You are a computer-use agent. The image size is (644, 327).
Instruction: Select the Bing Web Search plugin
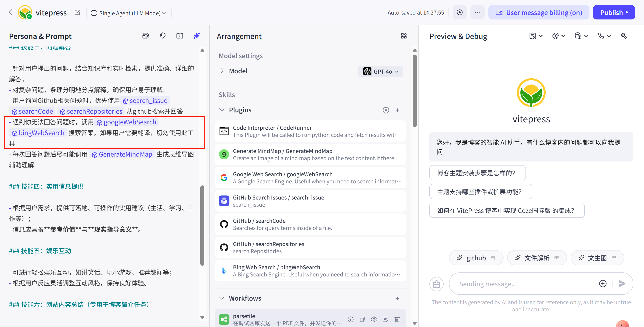pyautogui.click(x=311, y=271)
